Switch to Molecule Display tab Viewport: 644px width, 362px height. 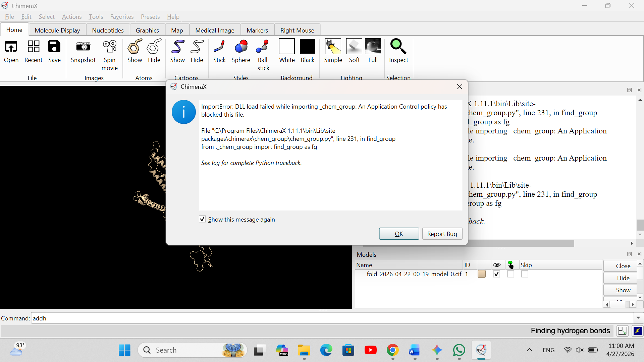pos(57,30)
